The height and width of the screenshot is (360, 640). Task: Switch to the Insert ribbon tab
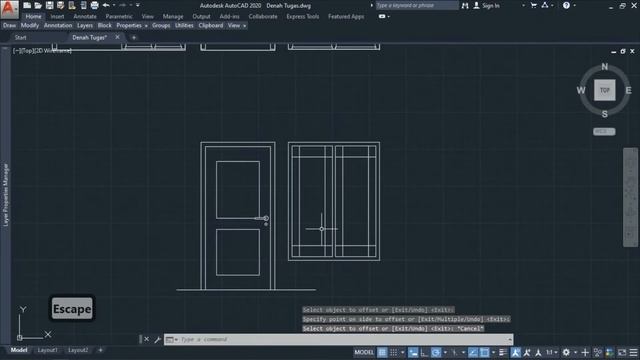[x=57, y=17]
